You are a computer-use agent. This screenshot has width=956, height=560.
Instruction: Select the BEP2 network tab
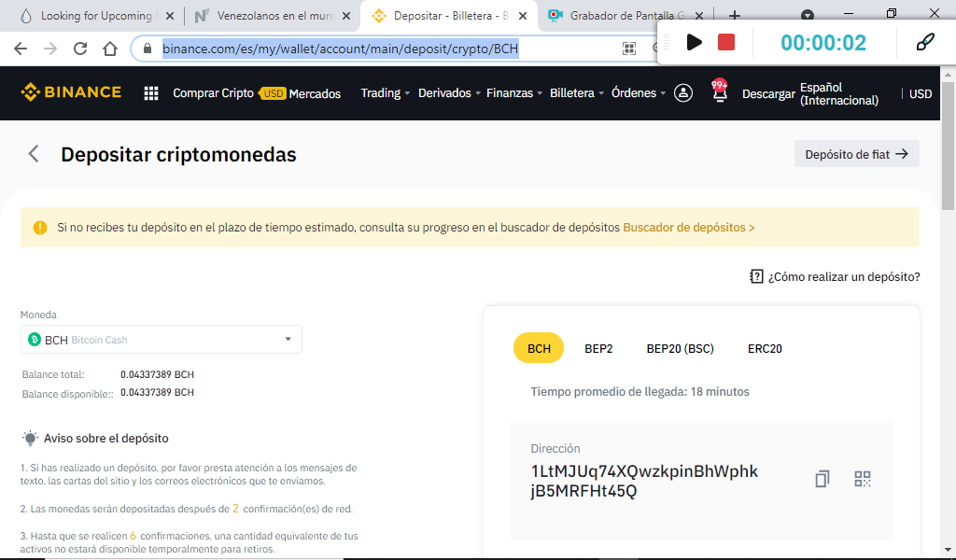pos(598,348)
